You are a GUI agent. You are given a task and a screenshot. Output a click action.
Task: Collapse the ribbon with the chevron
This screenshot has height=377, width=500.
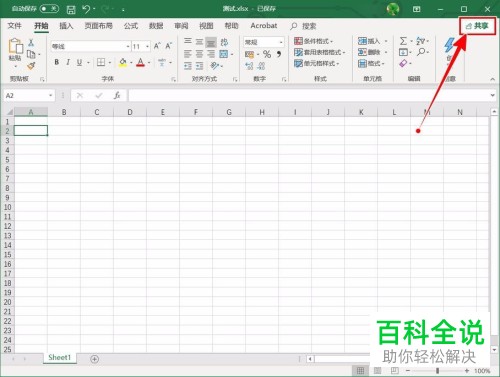[492, 79]
